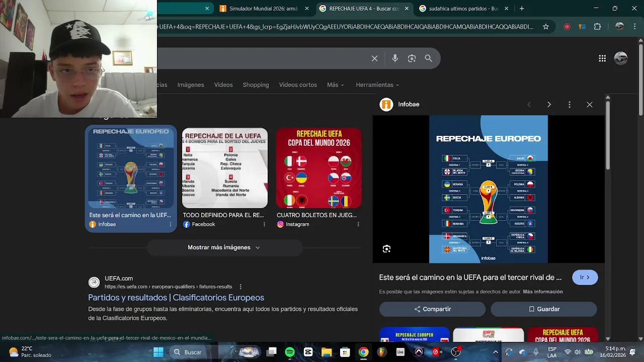Open the Google apps grid
Screen dimensions: 644x362
(x=602, y=58)
